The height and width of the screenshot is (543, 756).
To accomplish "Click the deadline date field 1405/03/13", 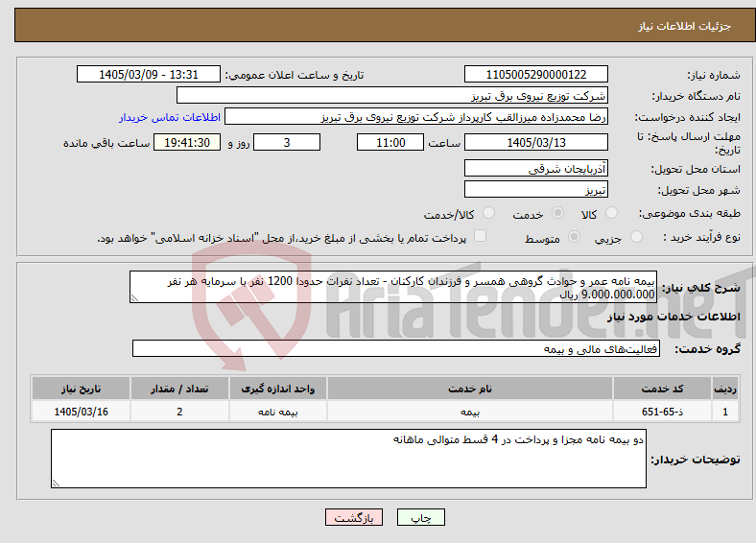I will 536,142.
